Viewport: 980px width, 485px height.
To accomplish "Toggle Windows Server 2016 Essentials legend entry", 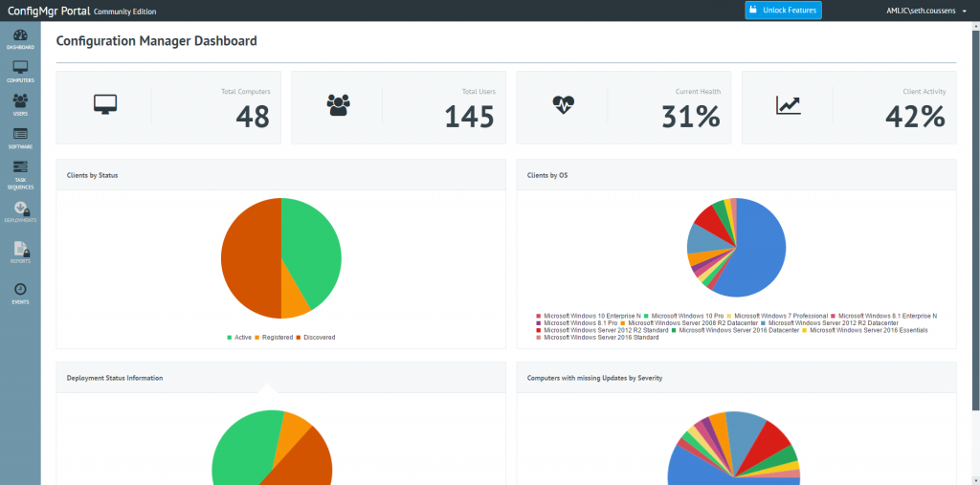I will (x=865, y=330).
